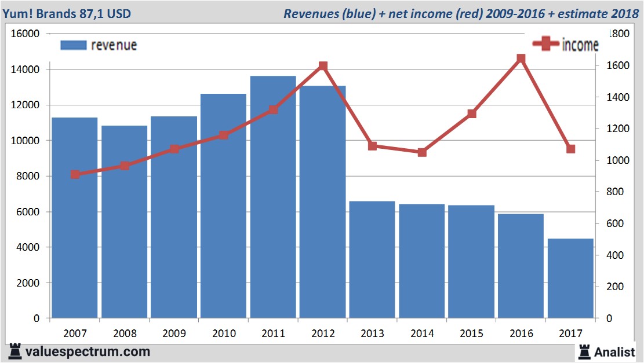Select the "2011" year axis label
The image size is (644, 363).
[273, 333]
